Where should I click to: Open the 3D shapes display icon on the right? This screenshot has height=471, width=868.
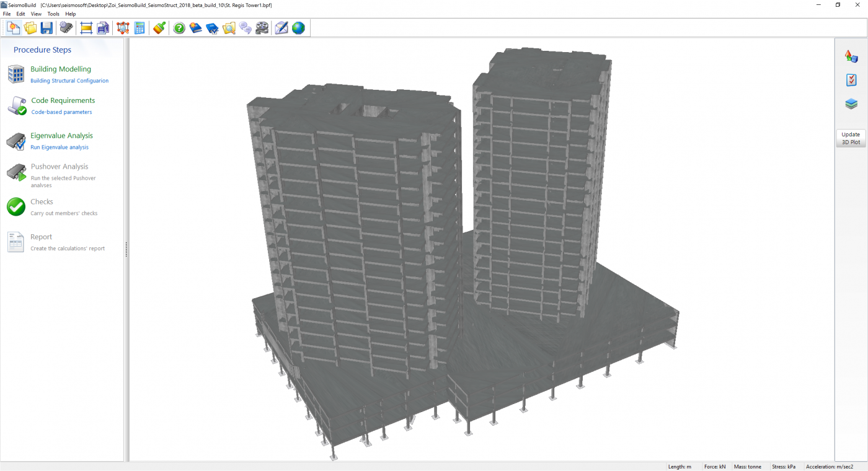click(x=851, y=56)
